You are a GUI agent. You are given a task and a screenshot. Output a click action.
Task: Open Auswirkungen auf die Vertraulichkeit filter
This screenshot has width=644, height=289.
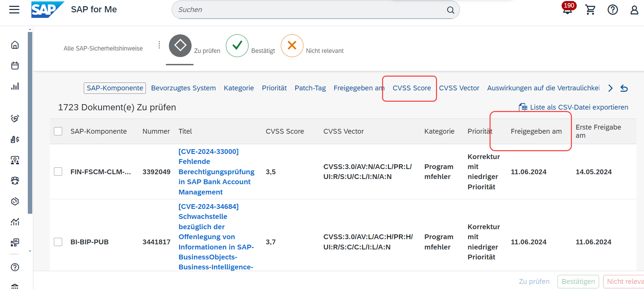pos(543,88)
